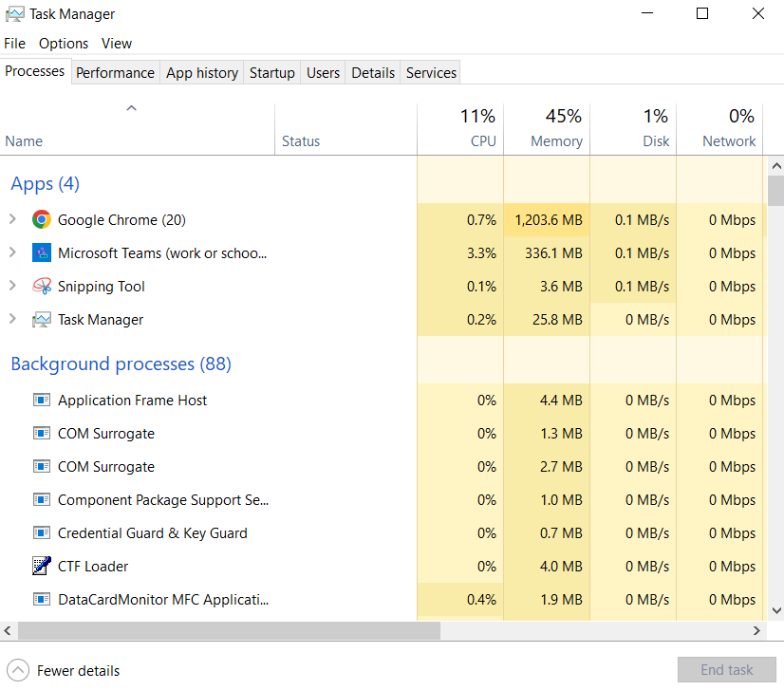Click the Credential Guard & Key Guard icon

(x=42, y=532)
